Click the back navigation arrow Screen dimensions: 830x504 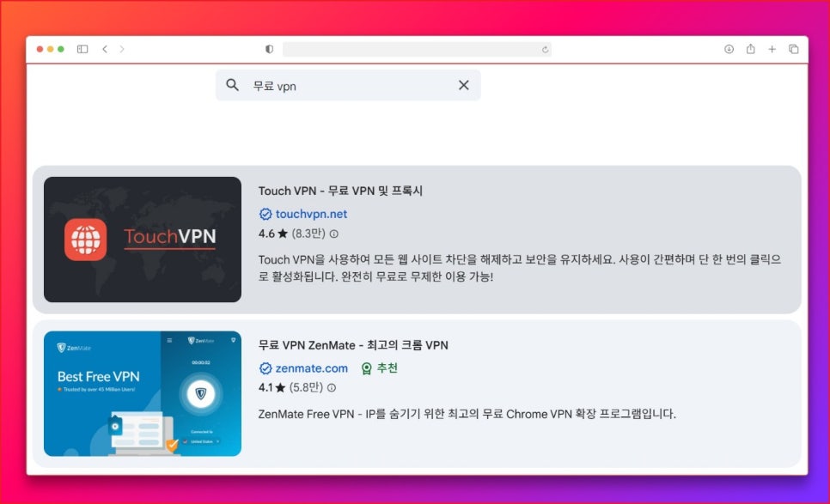pos(105,49)
